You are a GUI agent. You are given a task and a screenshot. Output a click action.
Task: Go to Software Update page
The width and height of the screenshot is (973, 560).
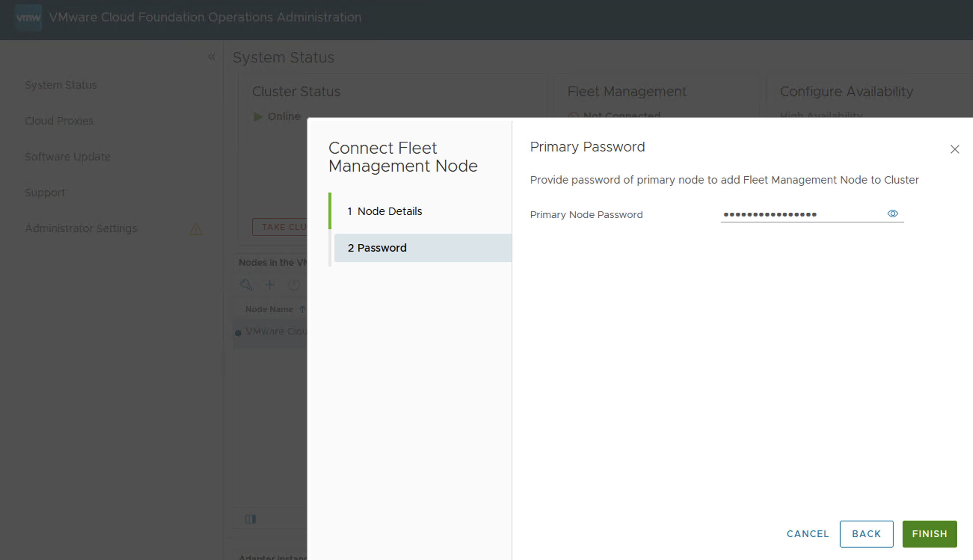(x=68, y=157)
